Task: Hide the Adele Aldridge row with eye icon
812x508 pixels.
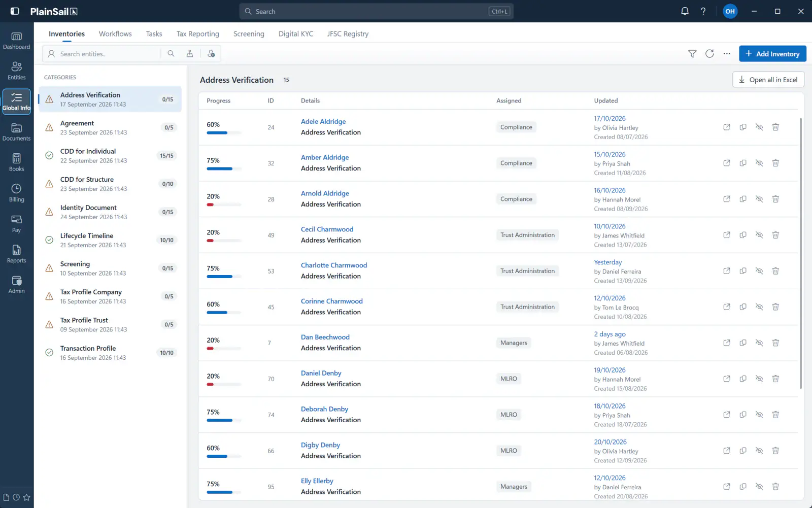Action: tap(759, 127)
